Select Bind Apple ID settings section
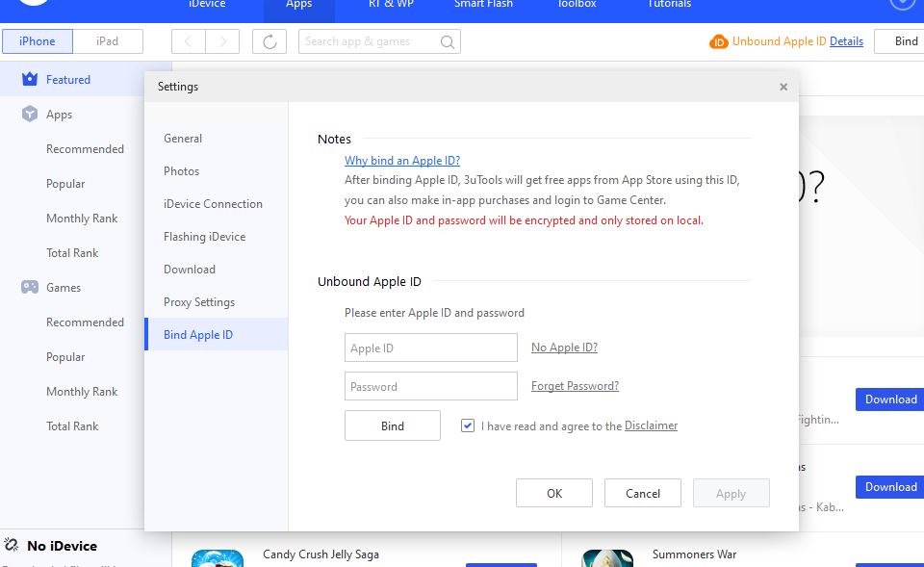The height and width of the screenshot is (567, 924). coord(217,334)
